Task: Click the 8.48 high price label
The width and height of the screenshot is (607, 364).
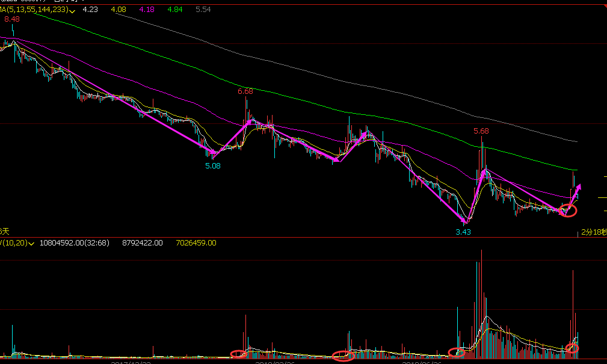Action: [x=12, y=19]
